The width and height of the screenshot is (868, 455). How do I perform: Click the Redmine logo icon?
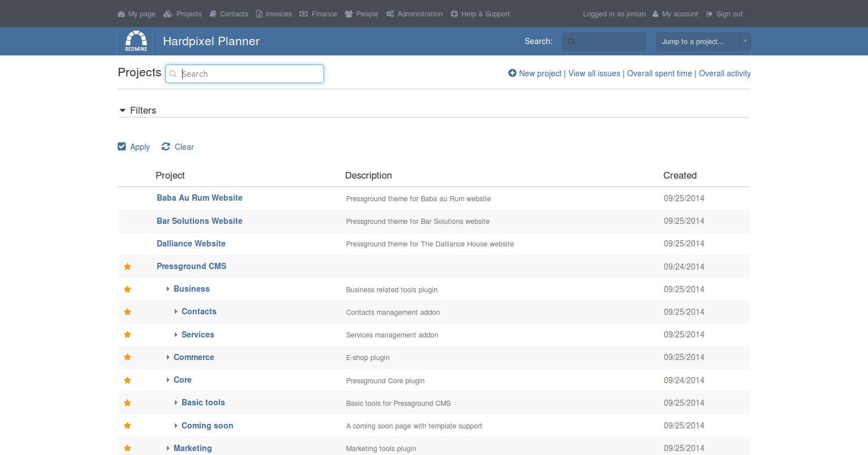(x=136, y=41)
